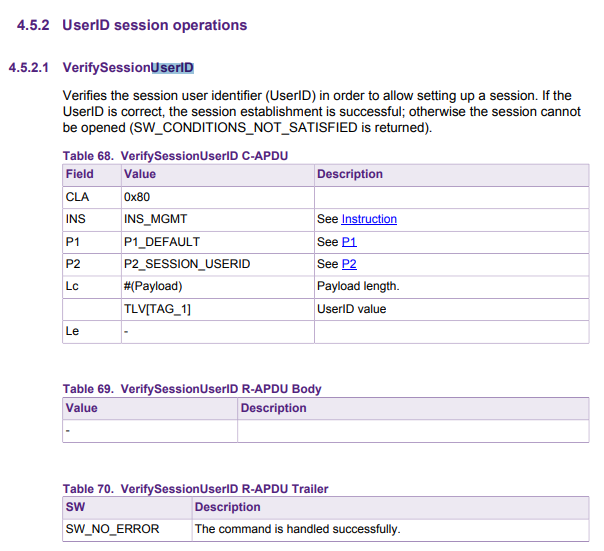The width and height of the screenshot is (604, 551).
Task: Select the CLA field cell
Action: [77, 197]
